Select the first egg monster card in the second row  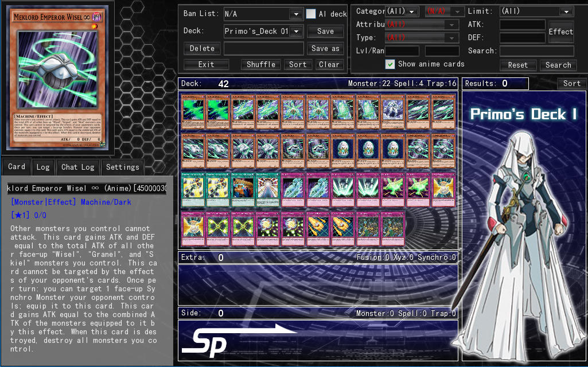tap(343, 150)
